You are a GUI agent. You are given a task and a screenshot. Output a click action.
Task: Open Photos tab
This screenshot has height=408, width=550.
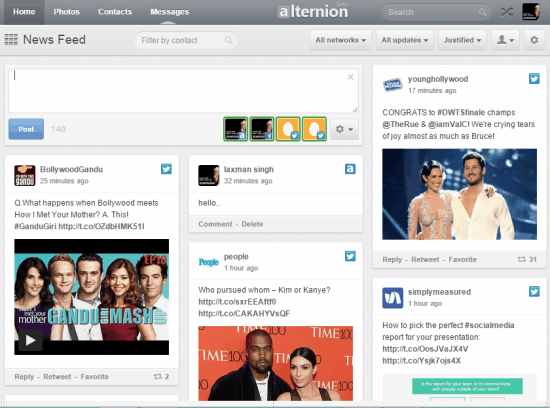[x=67, y=12]
